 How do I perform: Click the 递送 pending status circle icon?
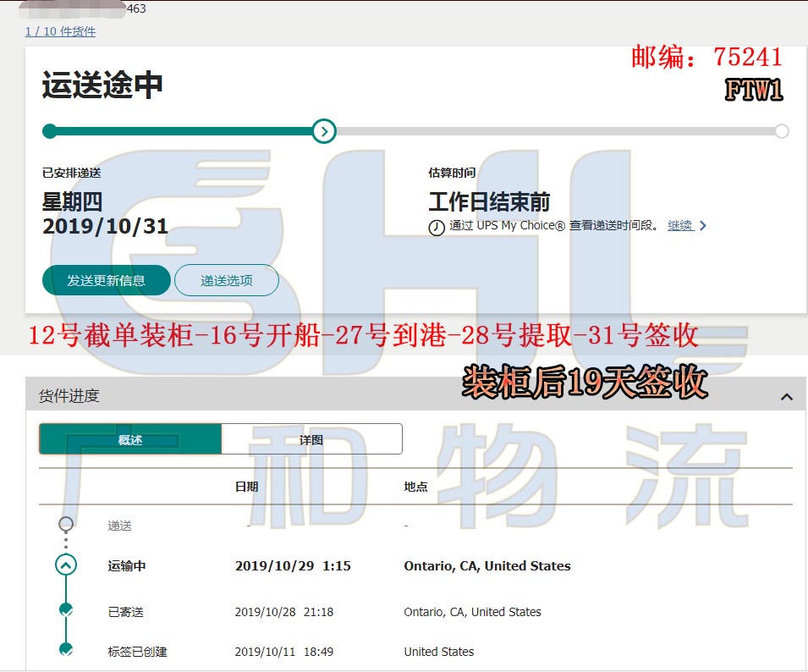click(x=66, y=524)
